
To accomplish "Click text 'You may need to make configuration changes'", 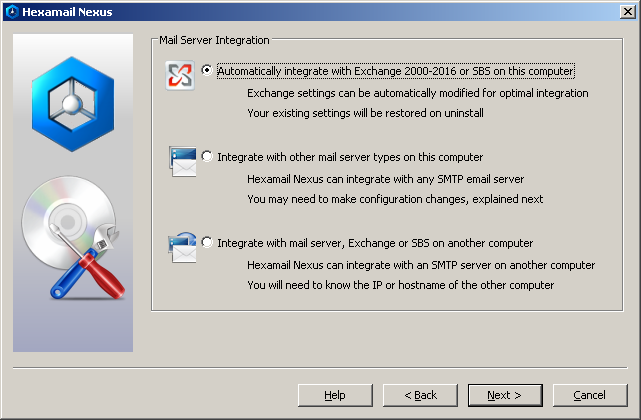I will click(x=357, y=199).
